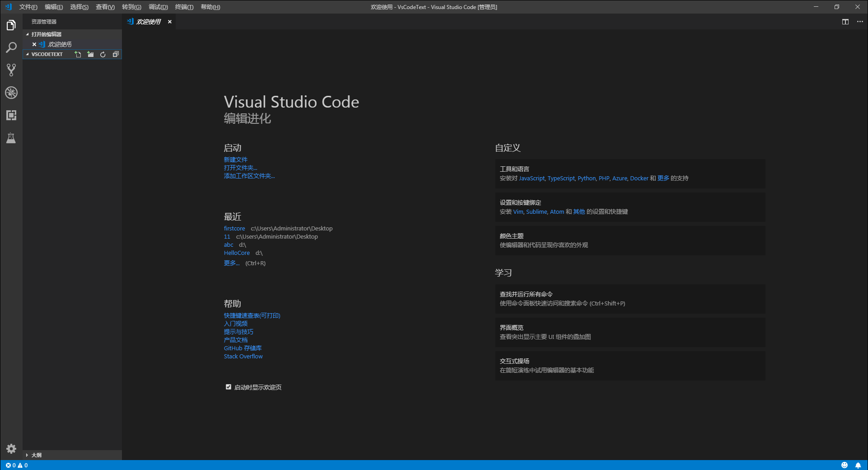Open the notifications bell in status bar
Viewport: 868px width, 470px height.
pyautogui.click(x=859, y=465)
